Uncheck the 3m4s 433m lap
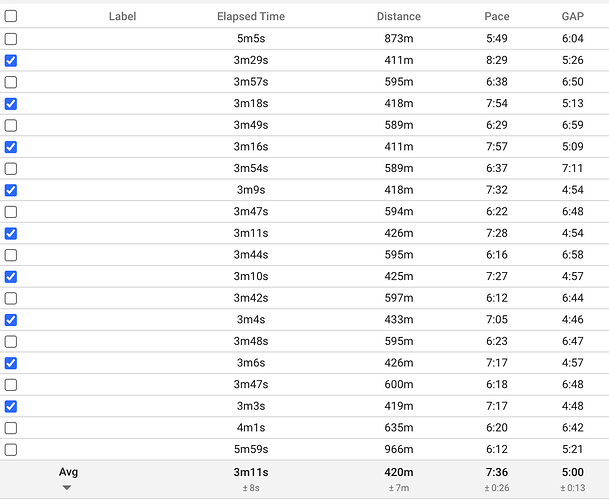 point(10,320)
